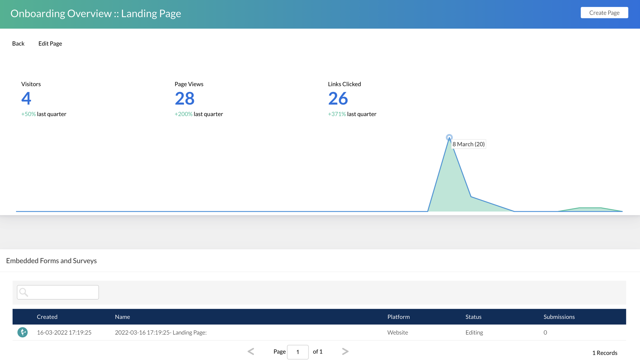Open the Landing Page form entry name
The width and height of the screenshot is (640, 364).
click(161, 333)
